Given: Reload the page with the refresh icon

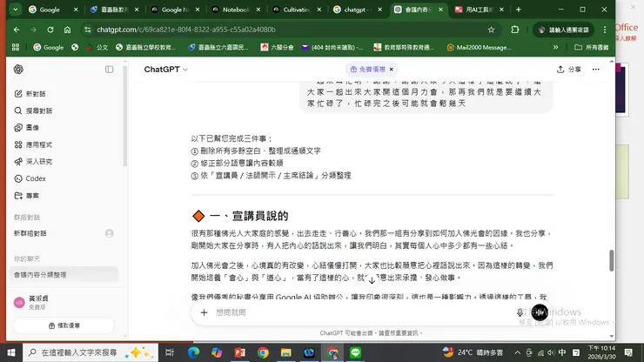Looking at the screenshot, I should [x=50, y=30].
